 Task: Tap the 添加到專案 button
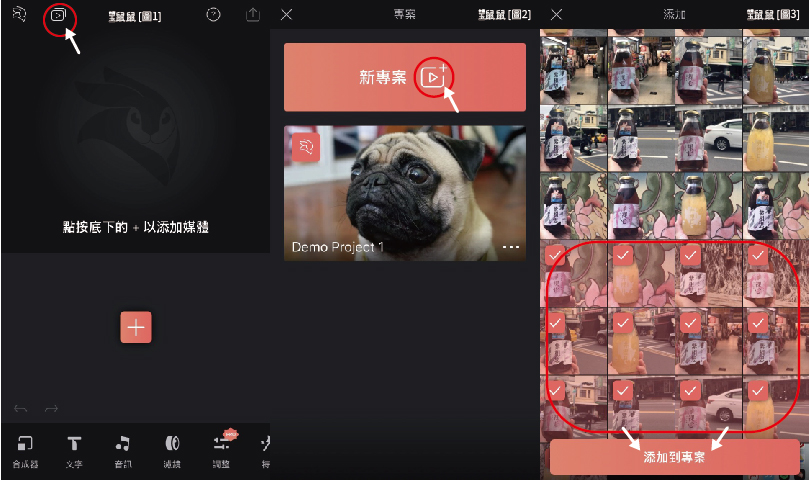pos(674,457)
